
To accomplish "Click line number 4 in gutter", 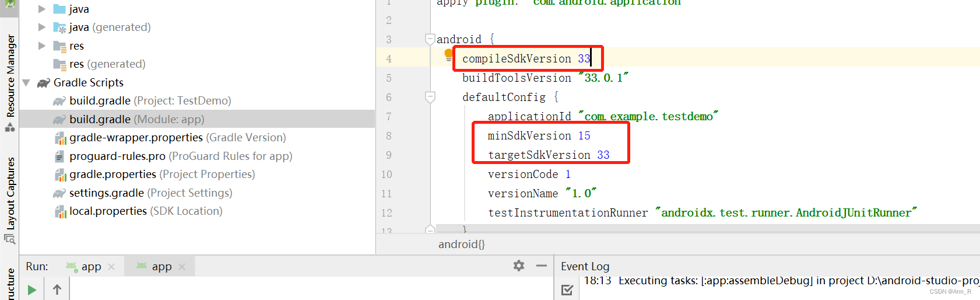I will tap(388, 58).
